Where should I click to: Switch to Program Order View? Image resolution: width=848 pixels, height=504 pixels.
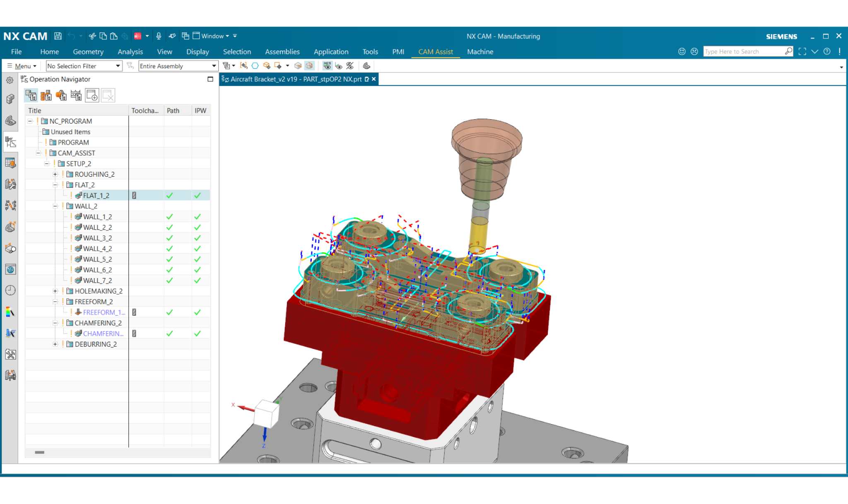[31, 96]
